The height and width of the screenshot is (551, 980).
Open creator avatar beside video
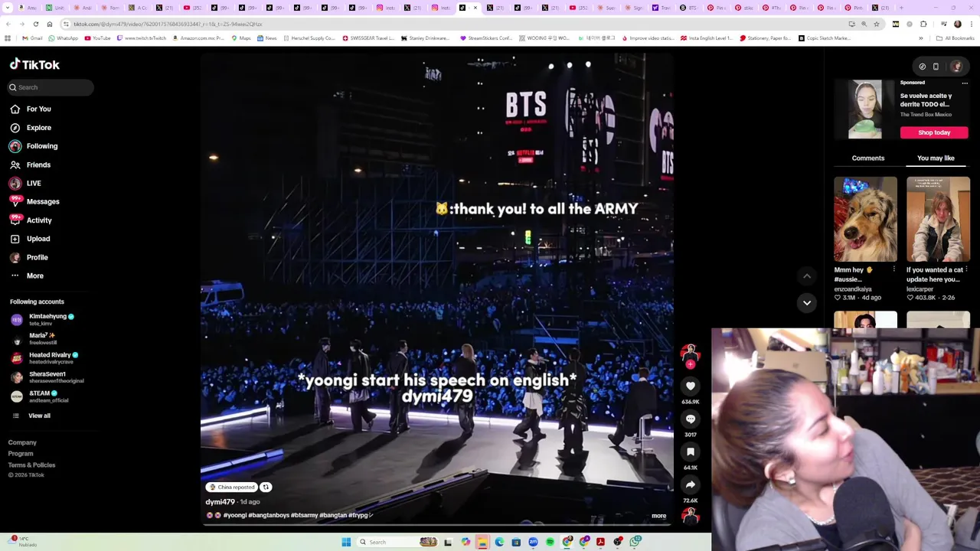coord(690,352)
